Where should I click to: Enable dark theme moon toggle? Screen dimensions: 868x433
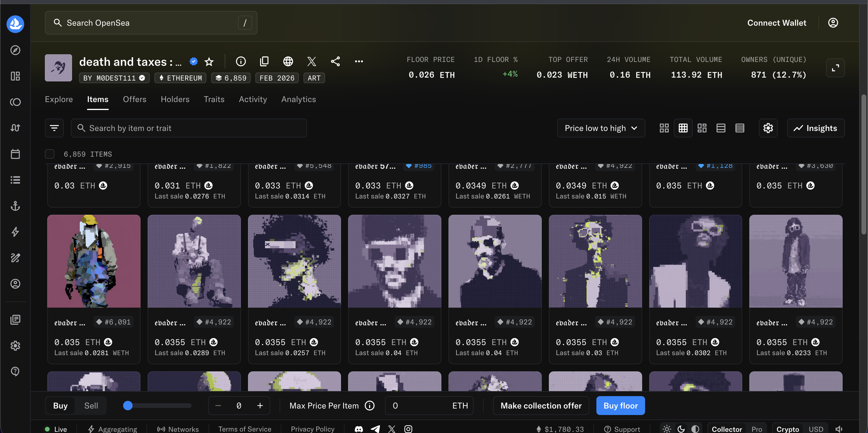click(x=681, y=429)
